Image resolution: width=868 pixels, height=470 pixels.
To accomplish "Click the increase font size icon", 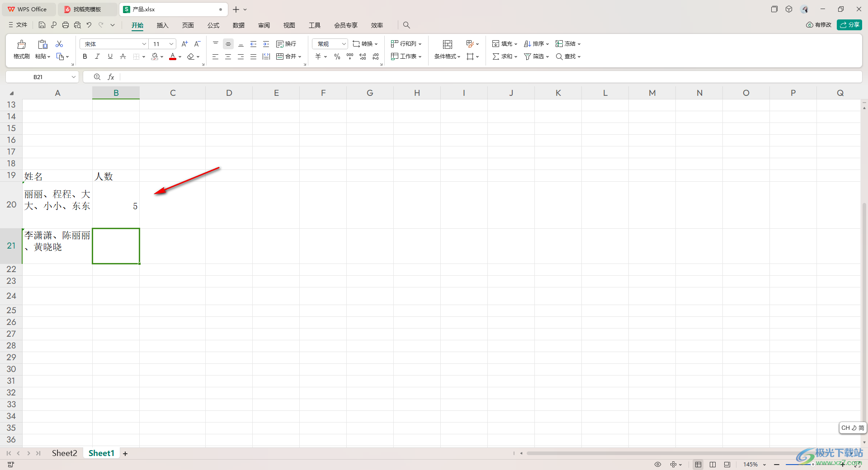I will tap(184, 44).
